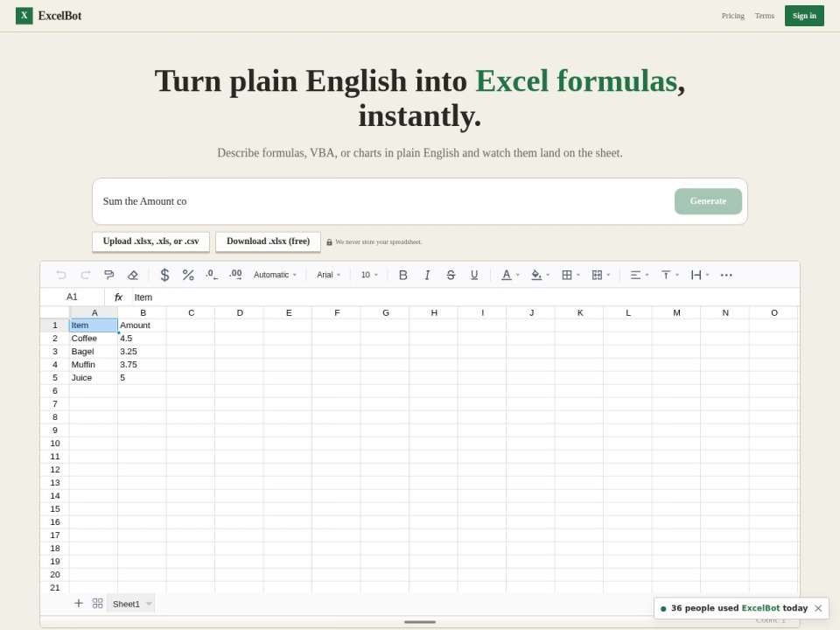Open the font size 10 dropdown

[x=369, y=275]
